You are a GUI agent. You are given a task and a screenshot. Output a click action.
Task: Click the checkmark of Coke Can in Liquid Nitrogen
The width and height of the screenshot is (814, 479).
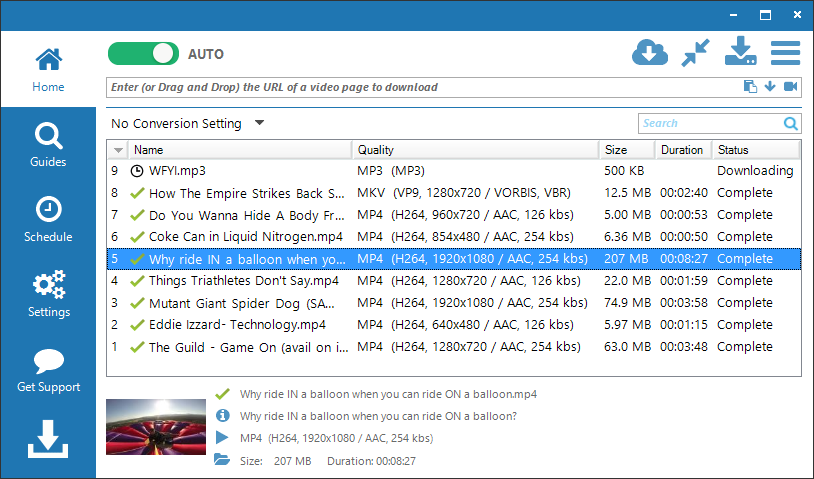pos(137,237)
